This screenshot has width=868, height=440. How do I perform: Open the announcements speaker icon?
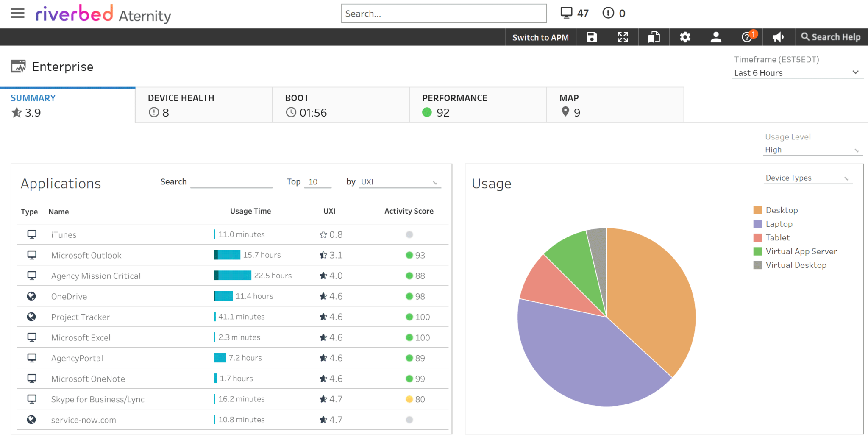coord(778,37)
